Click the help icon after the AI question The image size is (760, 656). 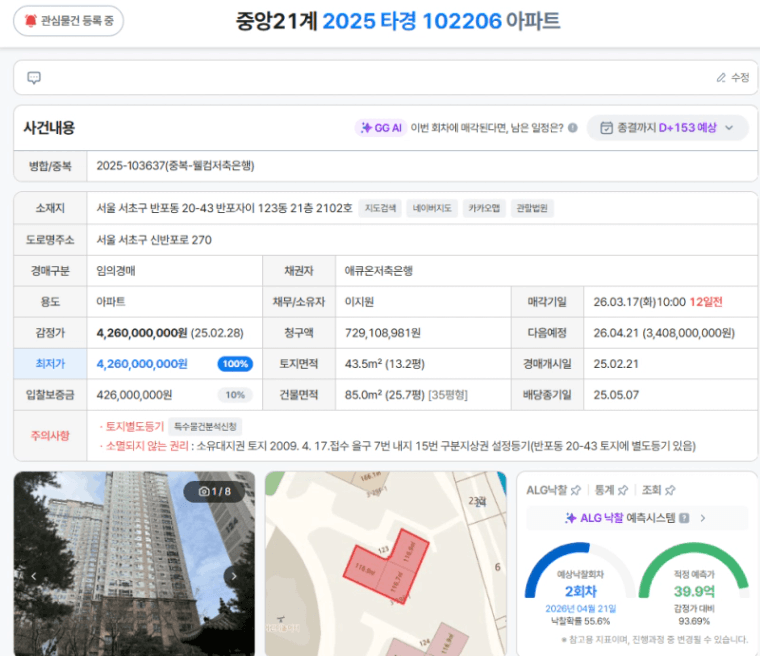click(572, 128)
